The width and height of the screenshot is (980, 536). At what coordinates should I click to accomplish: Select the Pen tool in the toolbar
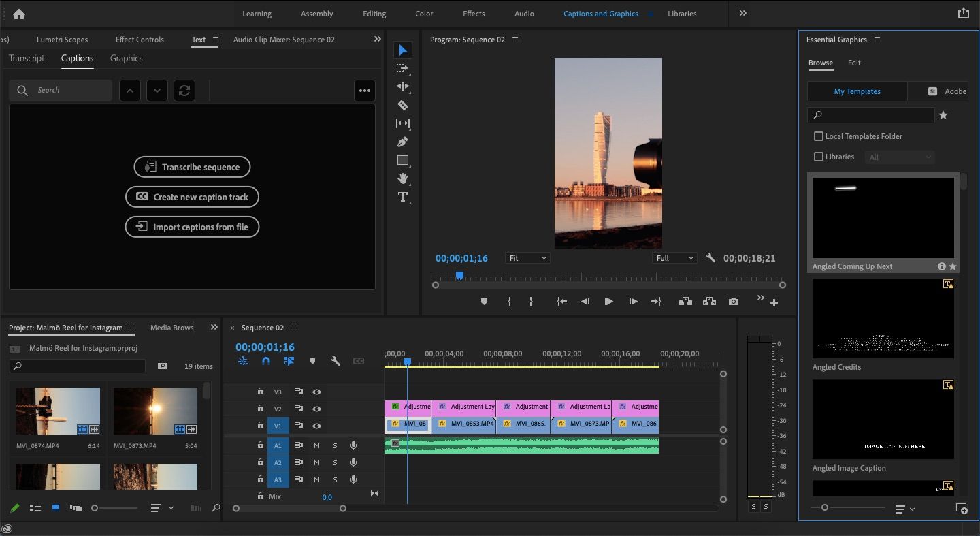click(x=403, y=142)
